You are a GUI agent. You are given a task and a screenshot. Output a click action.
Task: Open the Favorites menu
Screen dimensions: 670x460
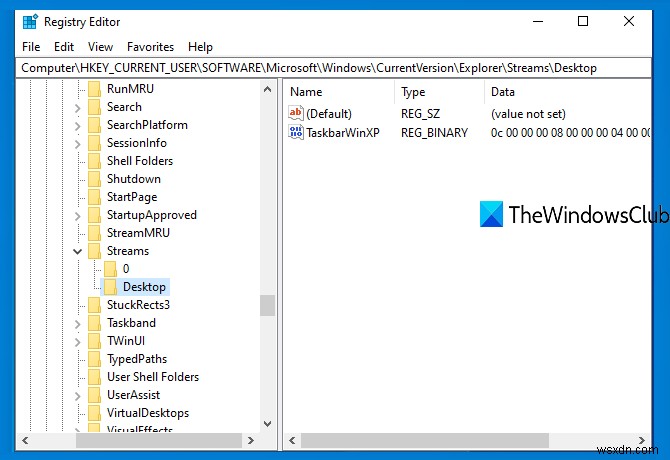pyautogui.click(x=150, y=47)
